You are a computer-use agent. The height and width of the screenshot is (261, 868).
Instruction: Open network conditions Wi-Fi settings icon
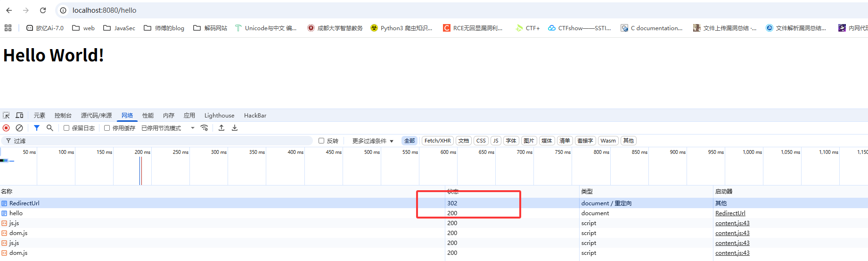click(205, 128)
